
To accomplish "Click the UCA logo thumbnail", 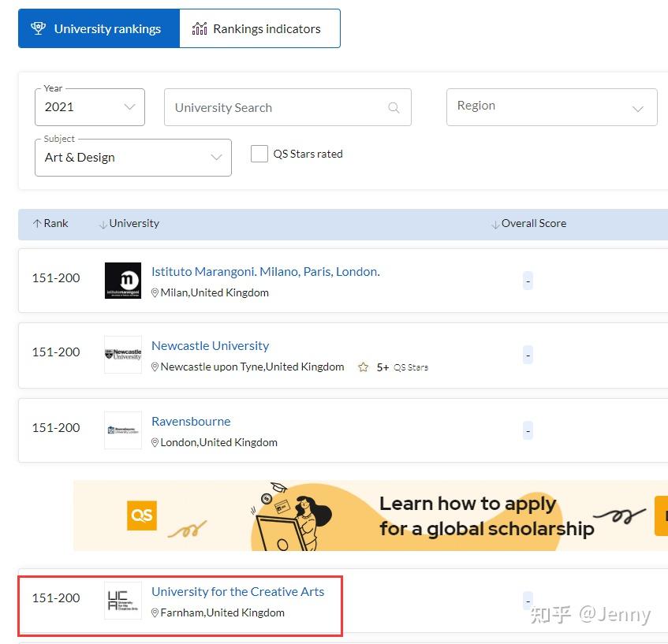I will pos(123,601).
